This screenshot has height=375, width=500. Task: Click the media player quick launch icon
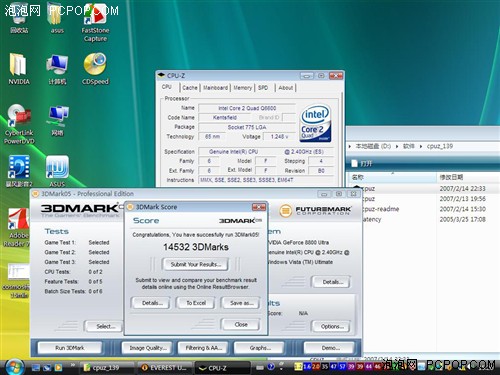click(58, 368)
